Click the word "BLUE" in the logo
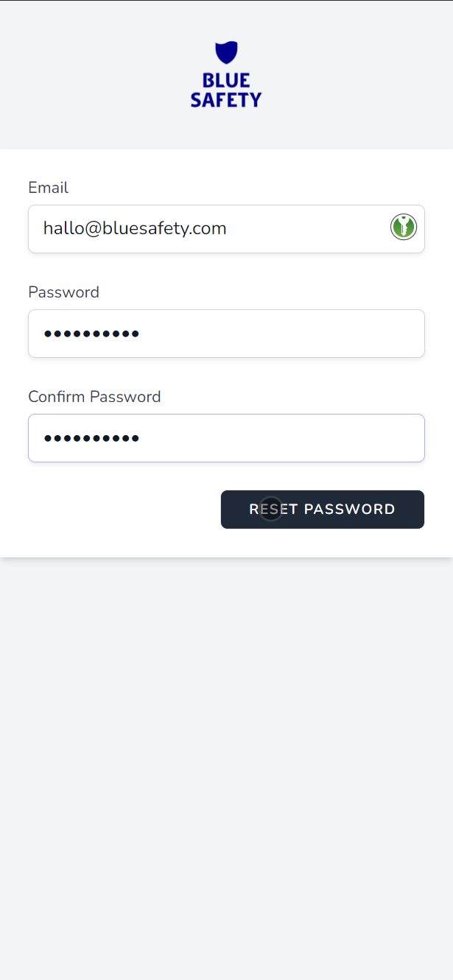The height and width of the screenshot is (980, 453). click(x=226, y=80)
